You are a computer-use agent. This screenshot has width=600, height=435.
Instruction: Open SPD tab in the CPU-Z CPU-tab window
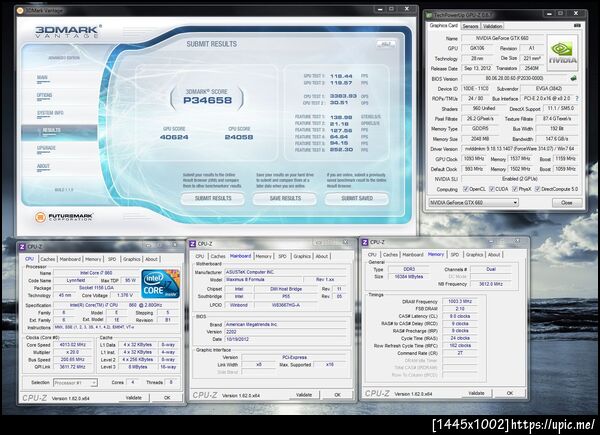click(112, 259)
